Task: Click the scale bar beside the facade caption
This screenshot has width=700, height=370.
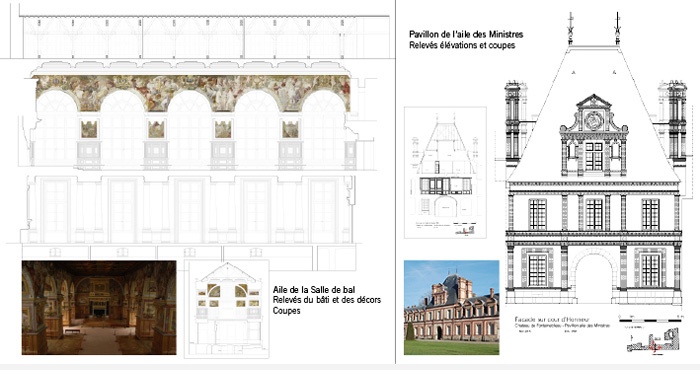Action: coord(651,319)
